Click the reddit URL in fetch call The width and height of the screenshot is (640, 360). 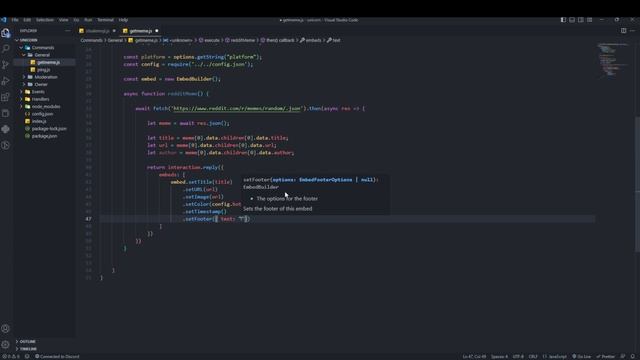tap(237, 109)
